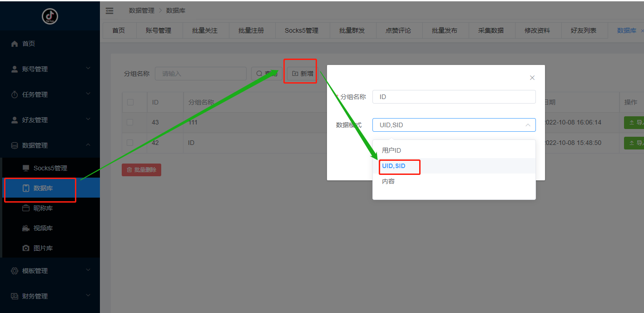Open the 数据模式 dropdown showing UID,SID
The height and width of the screenshot is (313, 644).
click(x=454, y=125)
